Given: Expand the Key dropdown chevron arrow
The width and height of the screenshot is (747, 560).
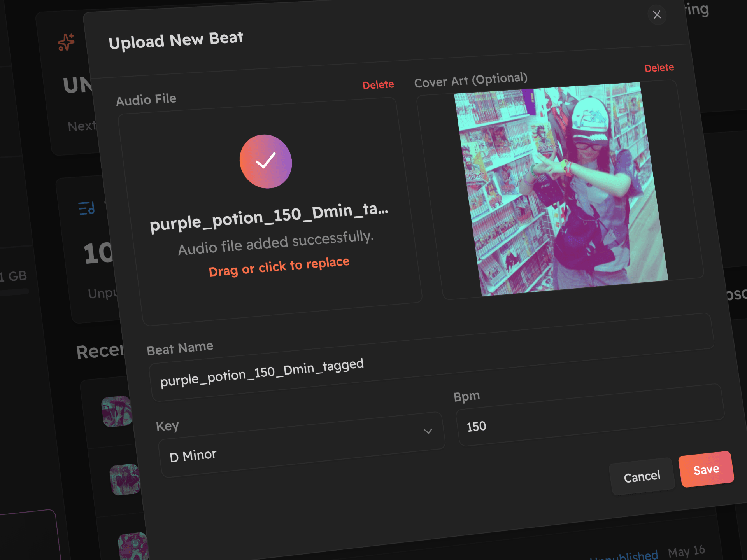Looking at the screenshot, I should 428,431.
